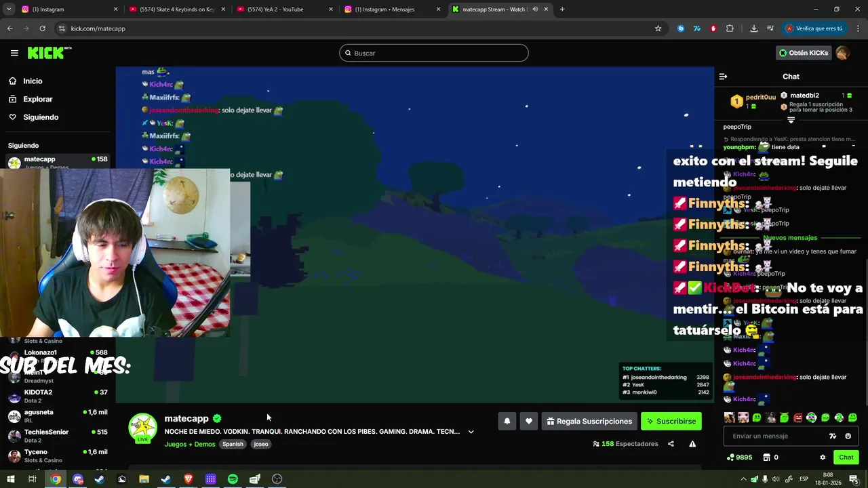Go back in the browser
The width and height of the screenshot is (868, 488).
(x=9, y=28)
